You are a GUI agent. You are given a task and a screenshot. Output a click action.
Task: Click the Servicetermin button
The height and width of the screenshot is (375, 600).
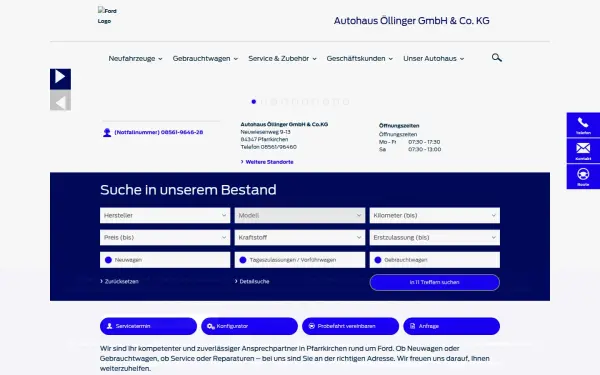tap(148, 326)
